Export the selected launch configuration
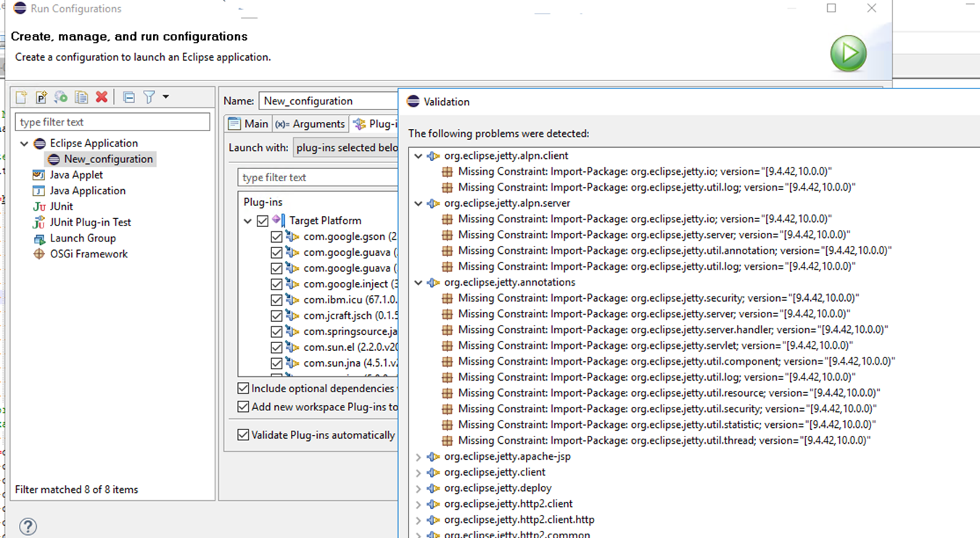Image resolution: width=980 pixels, height=538 pixels. tap(61, 97)
